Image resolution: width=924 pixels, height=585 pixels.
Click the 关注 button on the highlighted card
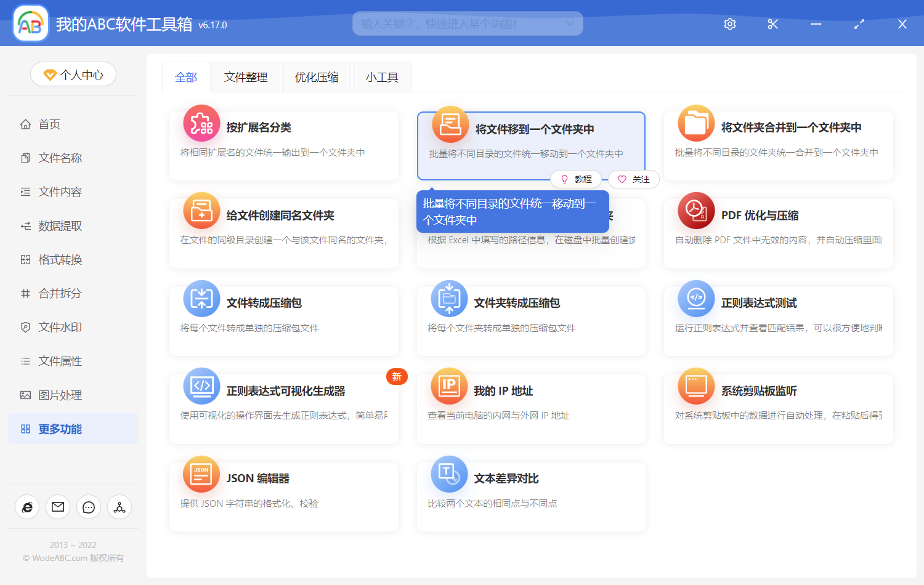[x=633, y=179]
